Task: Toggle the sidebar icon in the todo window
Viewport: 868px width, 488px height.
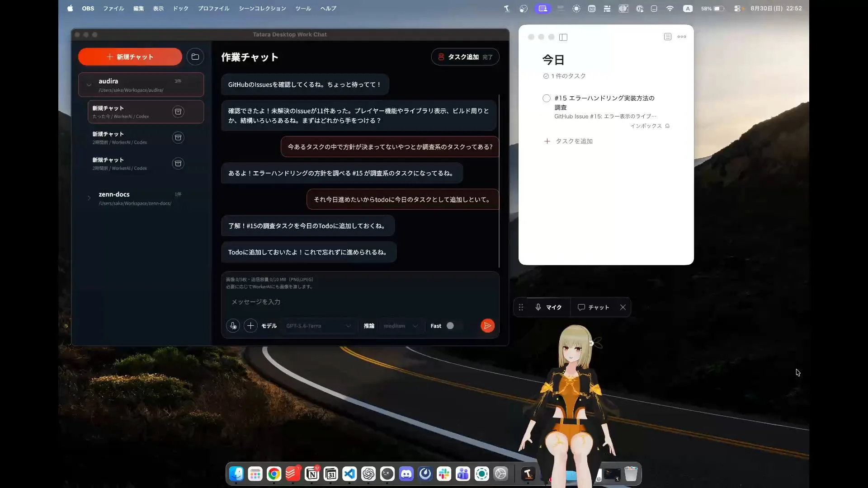Action: point(563,37)
